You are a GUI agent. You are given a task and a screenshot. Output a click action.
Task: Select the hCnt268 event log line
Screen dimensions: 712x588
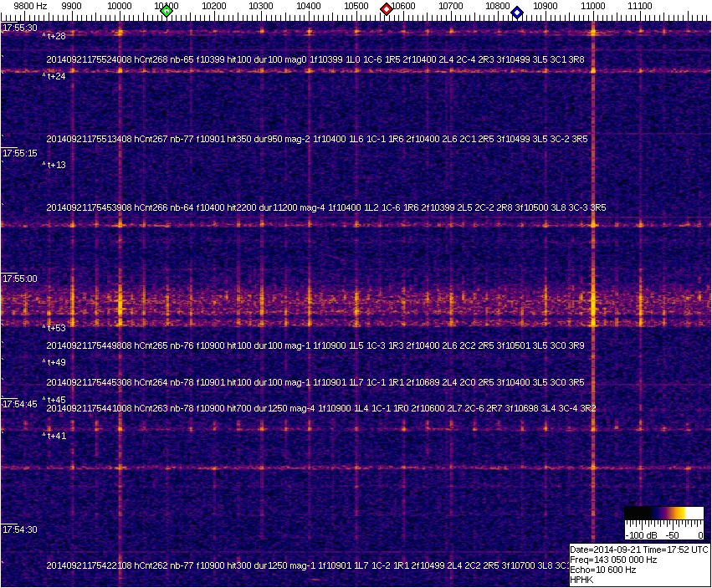click(315, 60)
